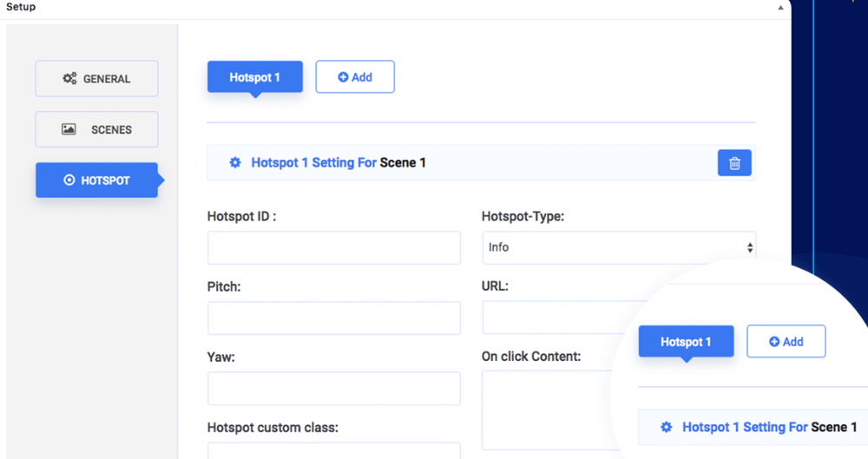Screen dimensions: 868x459
Task: Click the trash delete hotspot icon
Action: coord(734,163)
